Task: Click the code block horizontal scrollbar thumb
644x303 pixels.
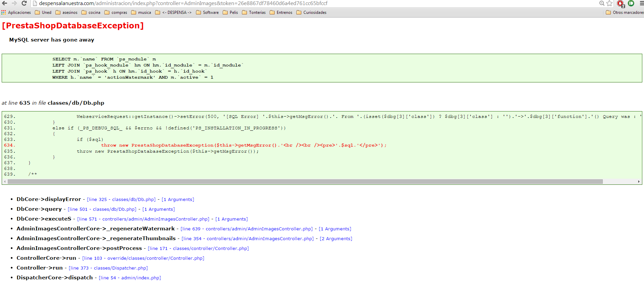Action: point(305,182)
